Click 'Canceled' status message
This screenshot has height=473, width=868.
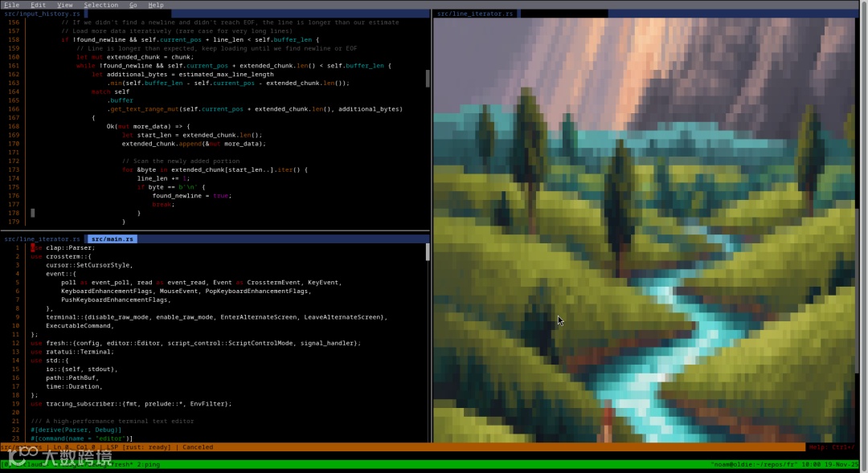198,447
